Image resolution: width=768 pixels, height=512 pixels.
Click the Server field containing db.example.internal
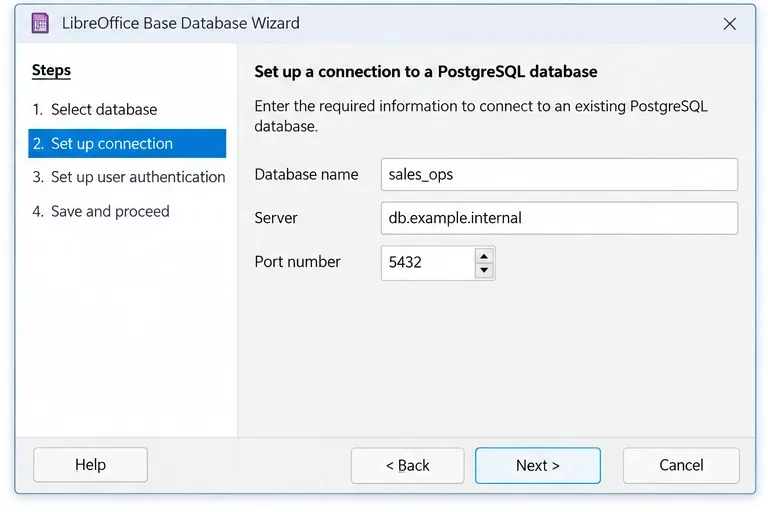[559, 218]
